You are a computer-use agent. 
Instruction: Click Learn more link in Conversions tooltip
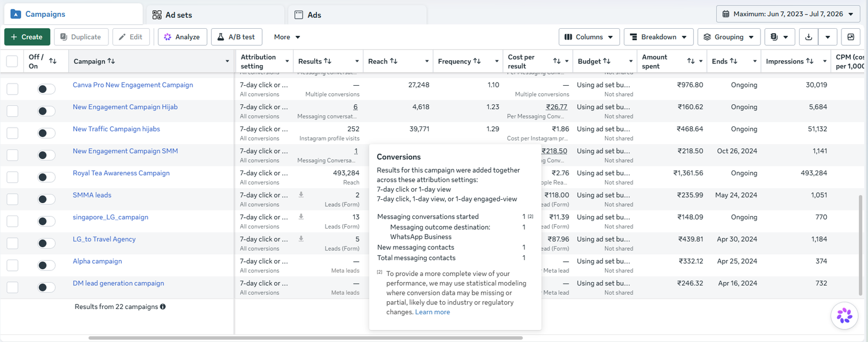(432, 312)
